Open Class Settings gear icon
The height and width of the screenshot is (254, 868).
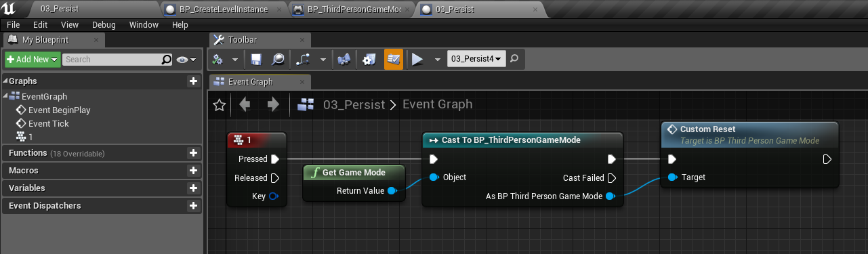click(369, 59)
